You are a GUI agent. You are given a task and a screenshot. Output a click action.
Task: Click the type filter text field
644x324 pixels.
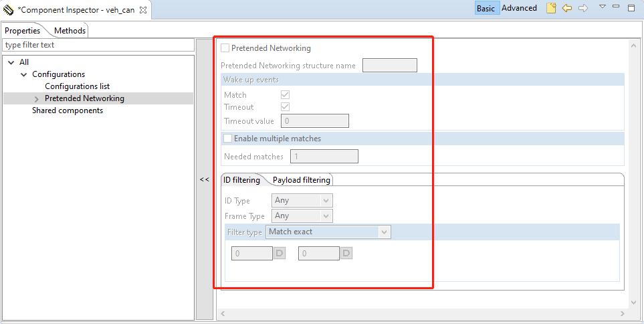[98, 45]
